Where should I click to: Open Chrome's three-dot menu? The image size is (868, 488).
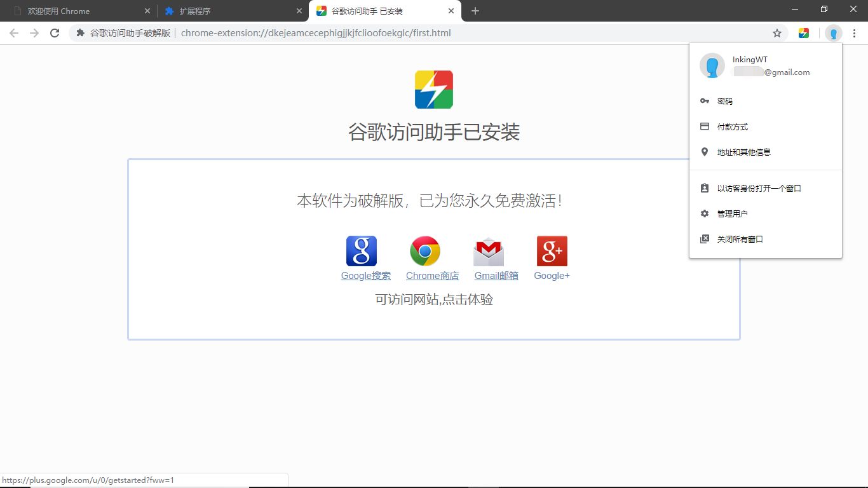click(855, 33)
